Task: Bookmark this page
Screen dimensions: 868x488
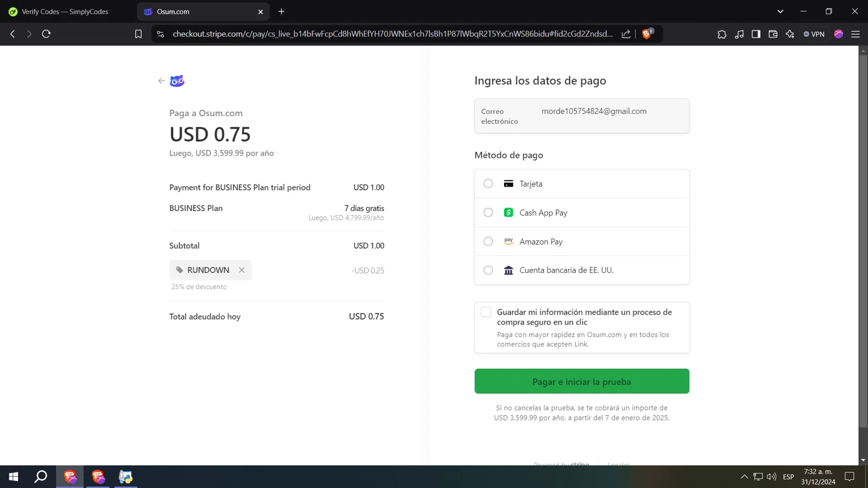Action: [138, 34]
